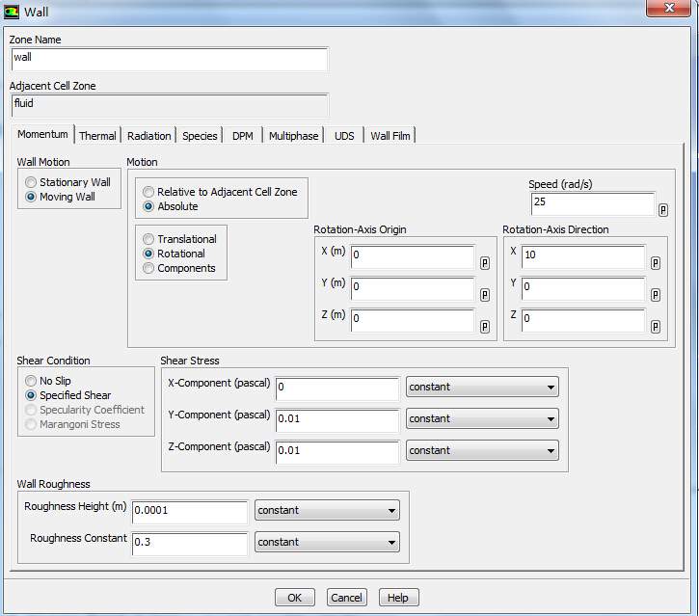Click Rotation-Axis Direction X field
This screenshot has width=699, height=616.
pos(583,257)
